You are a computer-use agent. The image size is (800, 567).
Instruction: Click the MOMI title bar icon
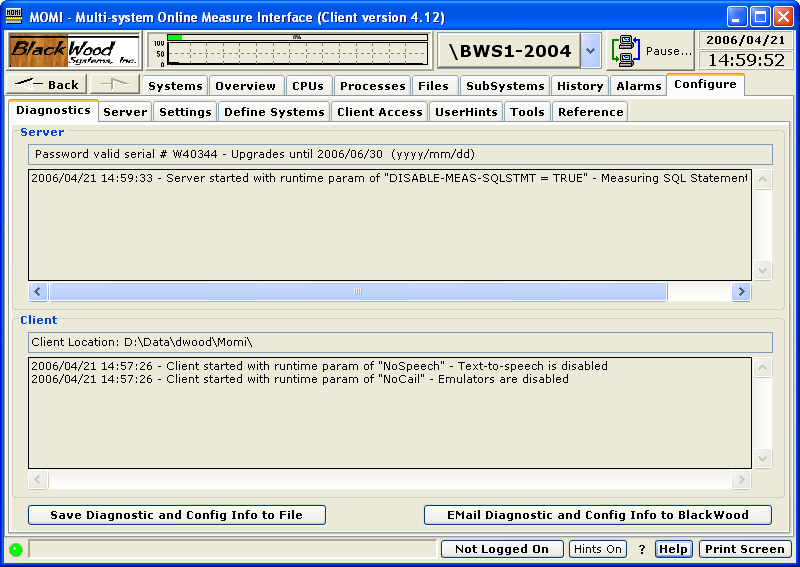pos(14,16)
